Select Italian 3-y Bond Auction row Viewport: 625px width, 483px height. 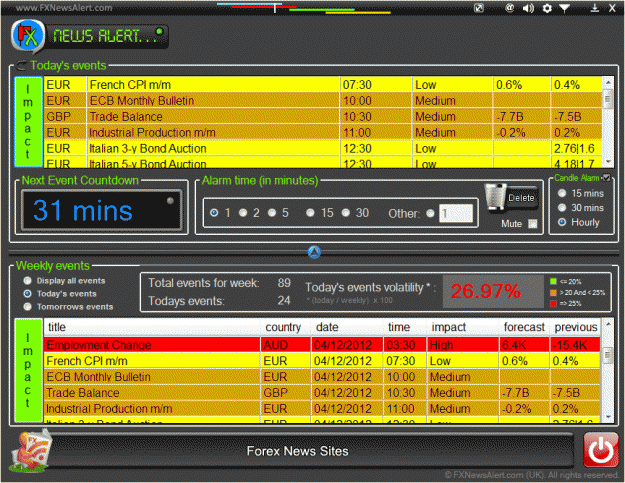coord(323,148)
